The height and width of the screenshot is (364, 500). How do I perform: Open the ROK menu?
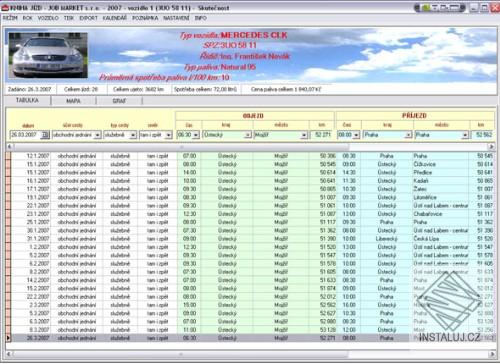click(28, 18)
